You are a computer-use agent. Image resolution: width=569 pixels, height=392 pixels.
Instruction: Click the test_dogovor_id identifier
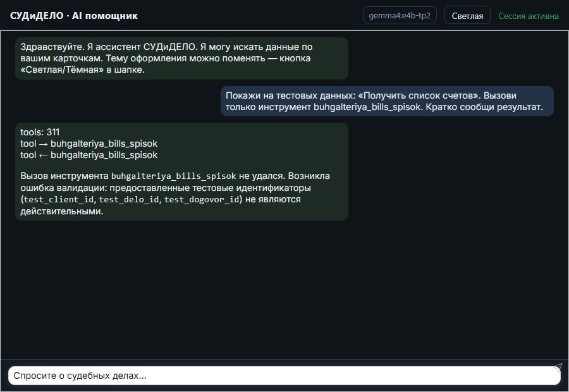coord(202,200)
